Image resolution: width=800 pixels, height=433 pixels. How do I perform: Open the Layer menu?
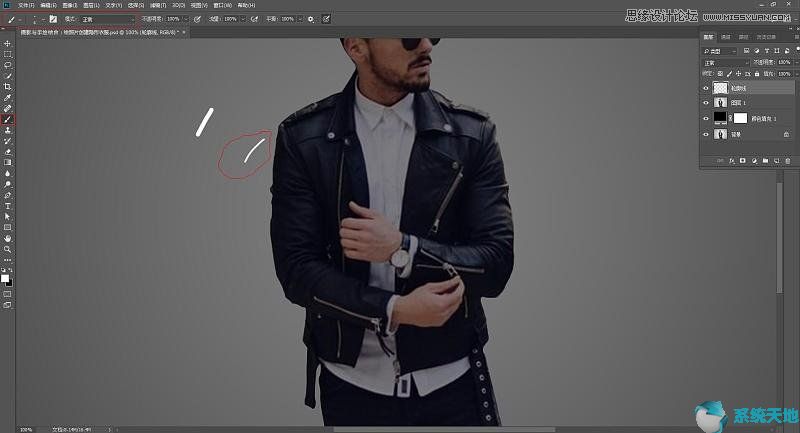tap(91, 5)
